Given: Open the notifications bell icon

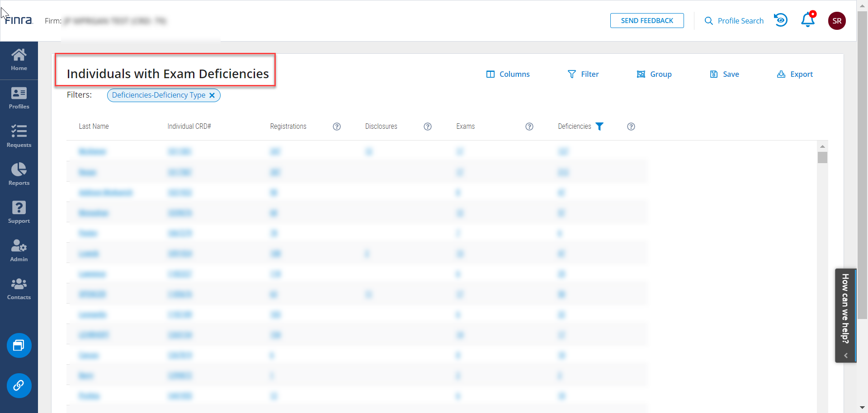Looking at the screenshot, I should tap(807, 20).
